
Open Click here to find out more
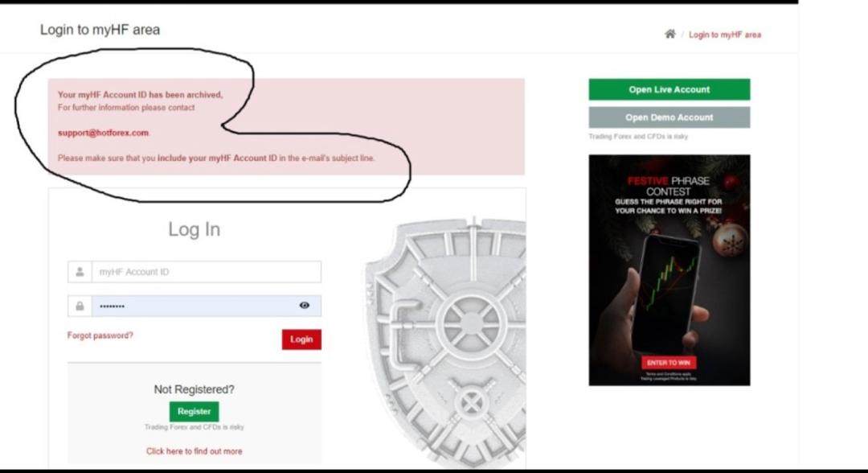click(194, 451)
